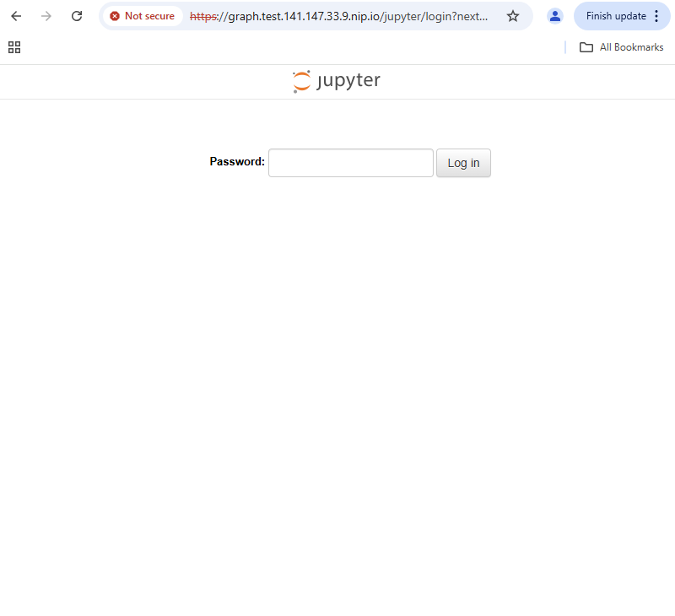Bookmark this page using the star icon

coord(513,16)
